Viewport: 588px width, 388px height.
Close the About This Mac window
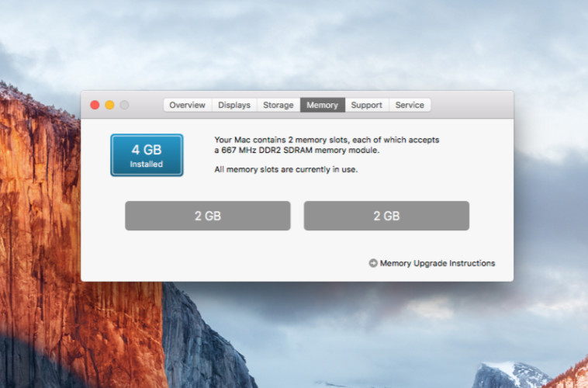pos(95,105)
